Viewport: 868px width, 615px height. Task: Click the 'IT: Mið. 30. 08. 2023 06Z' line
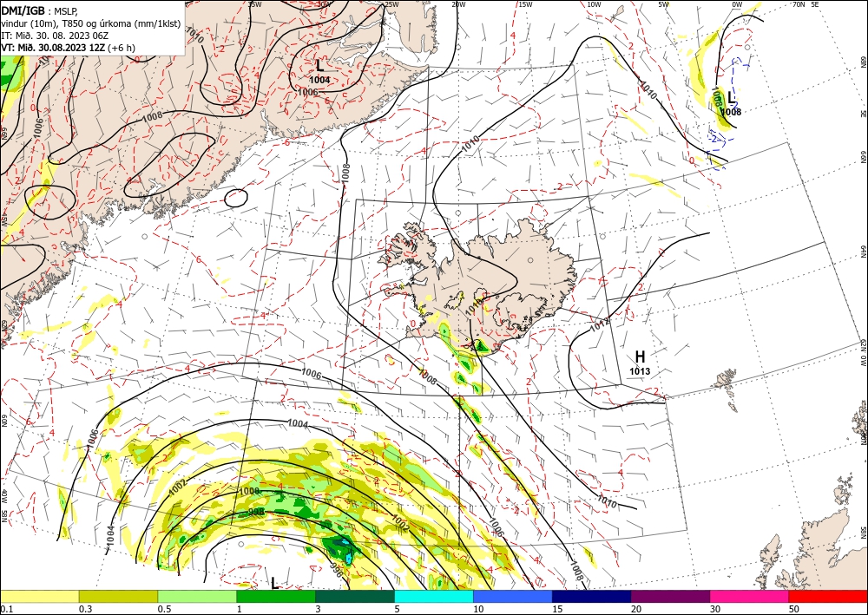[x=54, y=36]
